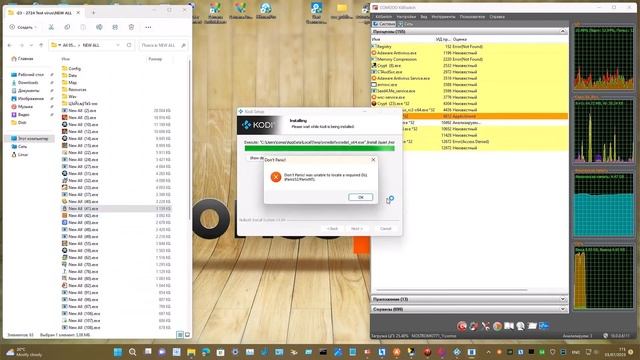Screen dimensions: 640x360
Task: Open the Инструменты menu
Action: [443, 17]
